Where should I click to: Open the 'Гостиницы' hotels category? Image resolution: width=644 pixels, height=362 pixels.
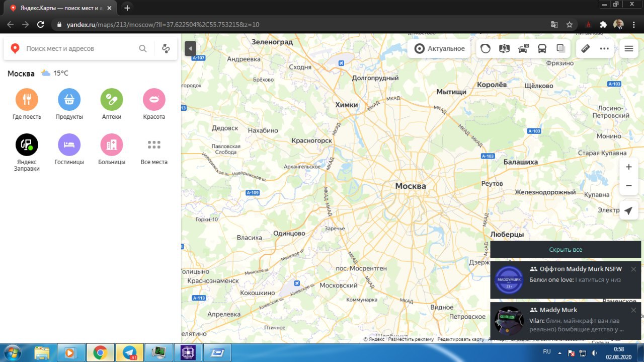pos(69,150)
